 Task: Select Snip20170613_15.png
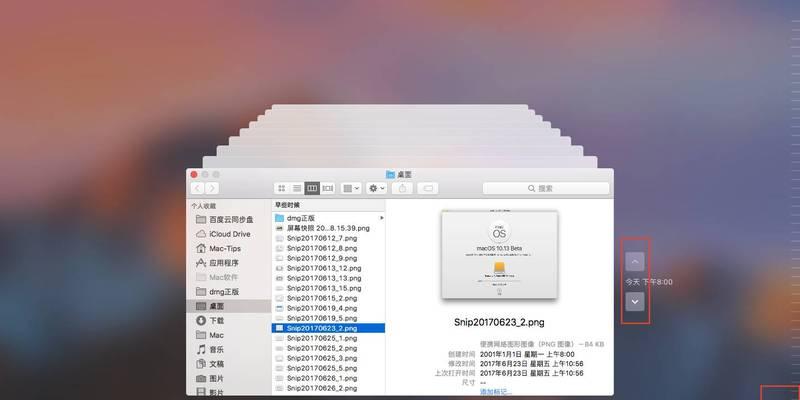(x=329, y=288)
